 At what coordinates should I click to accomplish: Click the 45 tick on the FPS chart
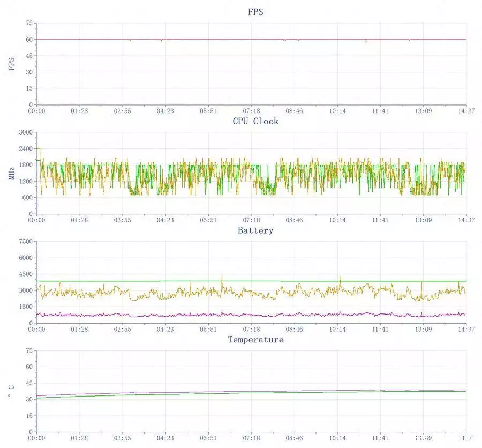pyautogui.click(x=29, y=56)
